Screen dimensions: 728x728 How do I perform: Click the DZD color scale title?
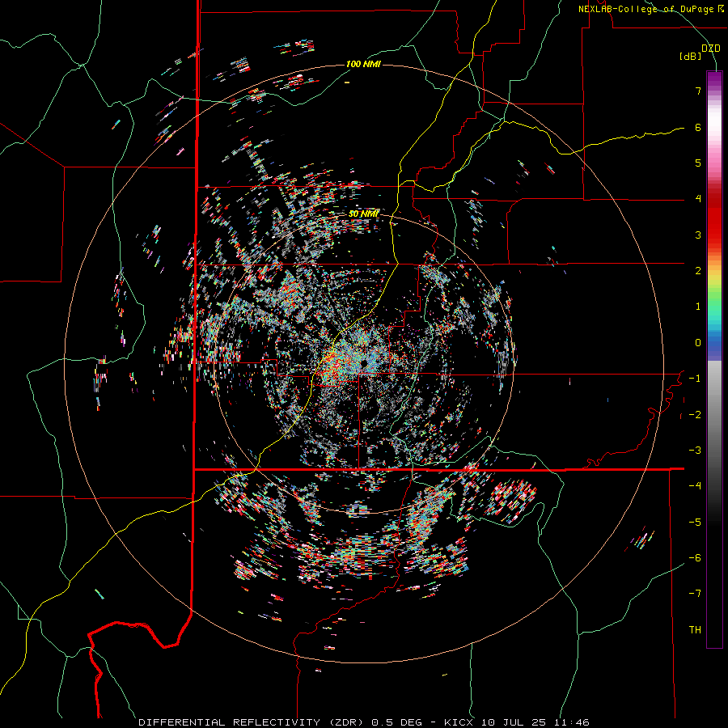coord(710,49)
